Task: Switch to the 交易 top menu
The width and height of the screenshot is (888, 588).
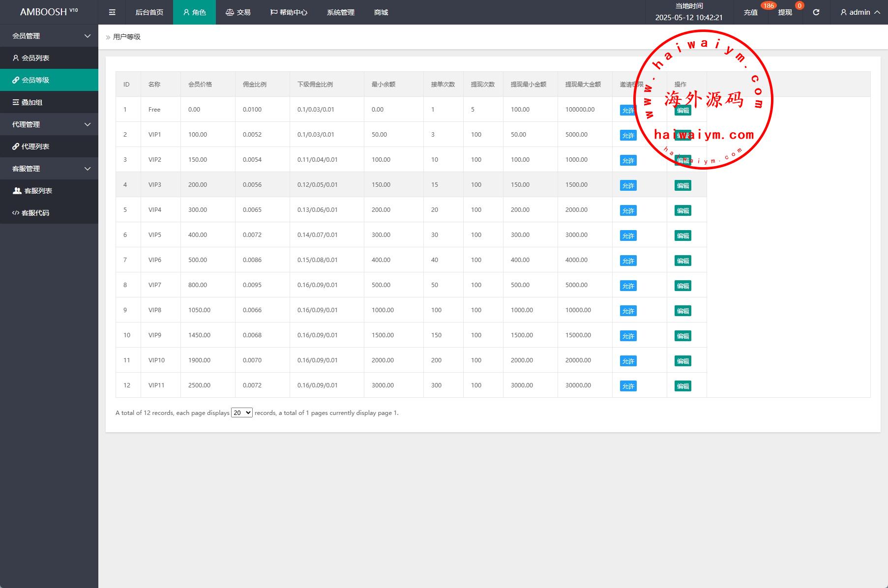Action: 238,12
